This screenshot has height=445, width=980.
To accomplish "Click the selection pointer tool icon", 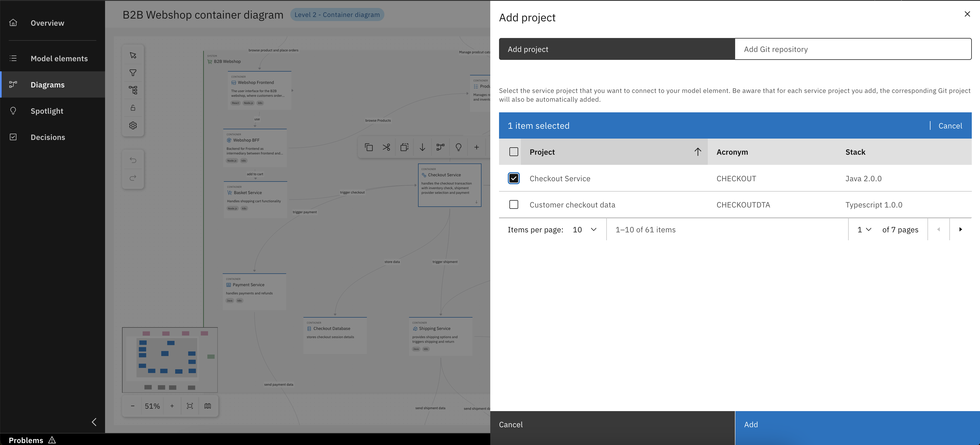I will 133,55.
